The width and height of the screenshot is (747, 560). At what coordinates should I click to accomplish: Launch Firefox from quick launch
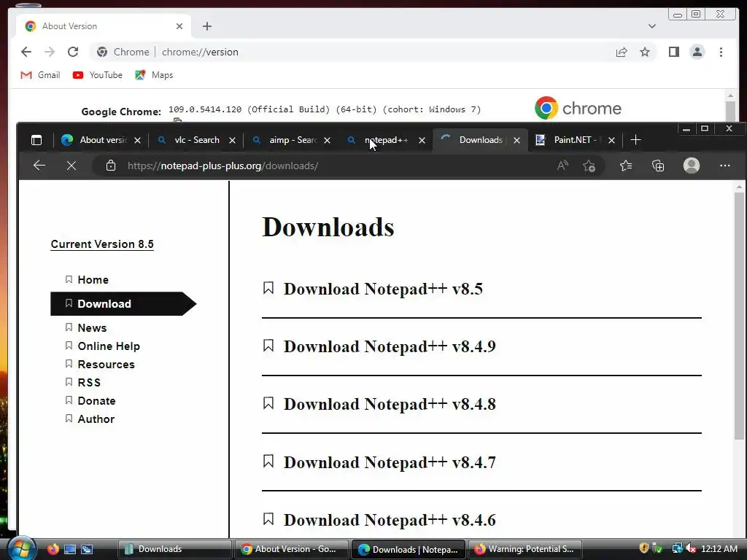(53, 549)
